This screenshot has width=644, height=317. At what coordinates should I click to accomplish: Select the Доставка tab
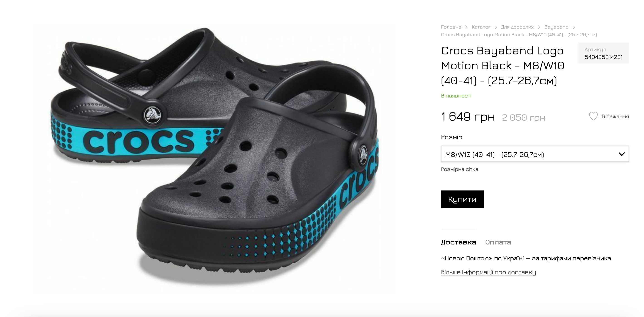coord(458,242)
